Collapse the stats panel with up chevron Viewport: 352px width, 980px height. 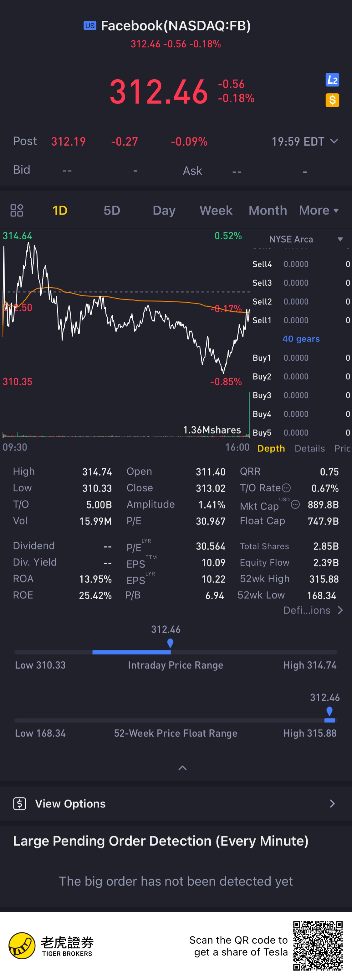(x=182, y=768)
